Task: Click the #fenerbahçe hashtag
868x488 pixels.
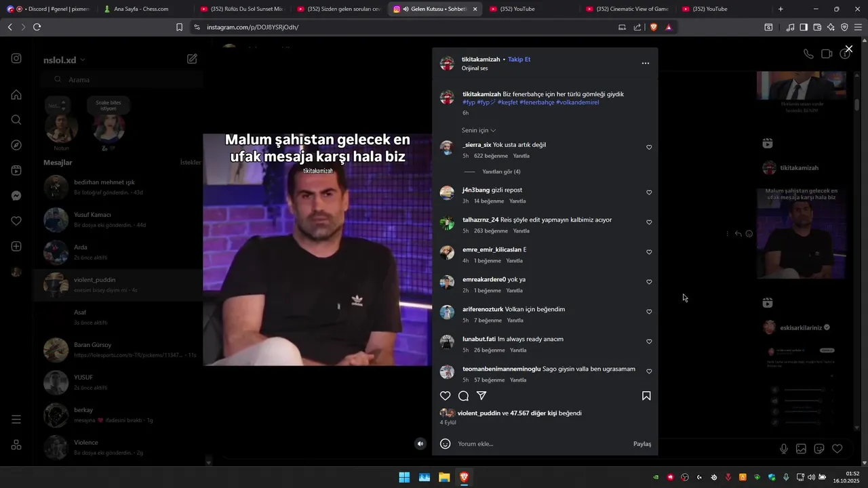Action: click(536, 102)
